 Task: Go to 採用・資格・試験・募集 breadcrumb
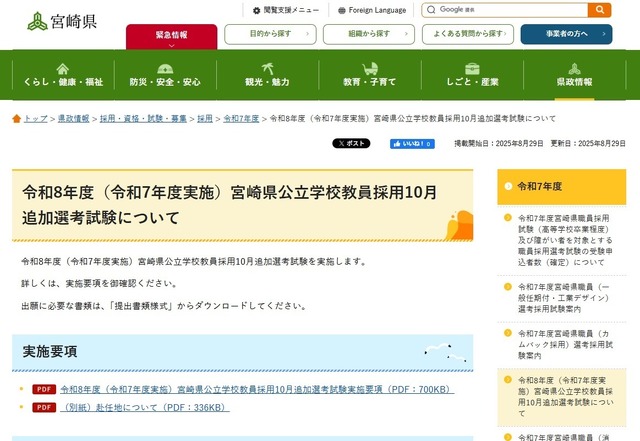pos(143,119)
